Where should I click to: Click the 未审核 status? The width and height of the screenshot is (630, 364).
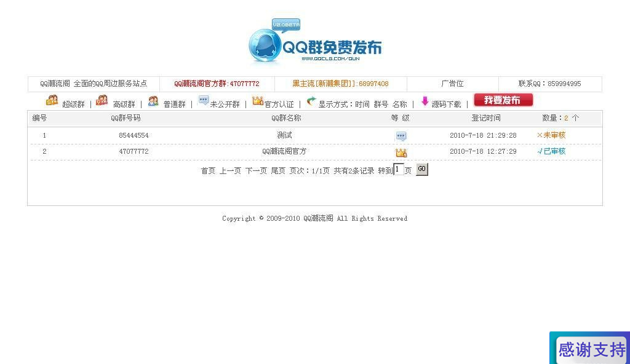point(551,135)
